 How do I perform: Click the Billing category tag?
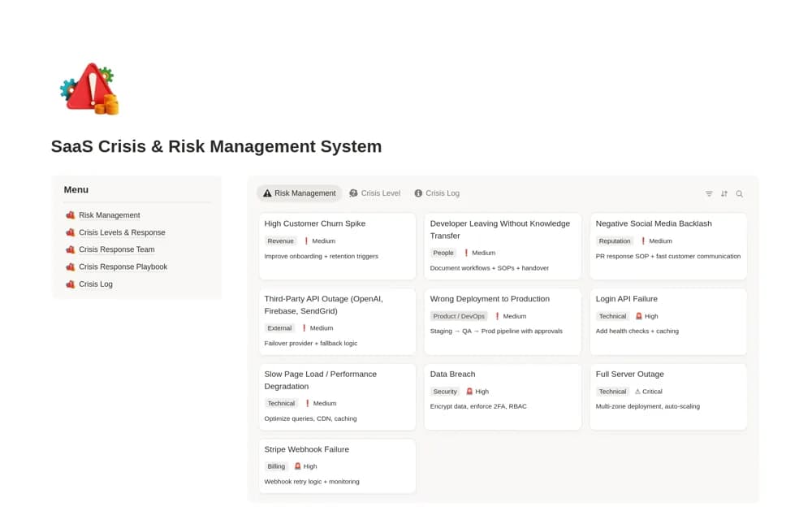pos(276,466)
